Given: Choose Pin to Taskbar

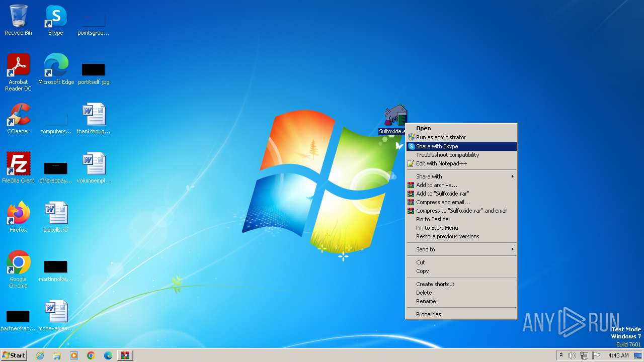Looking at the screenshot, I should tap(461, 219).
